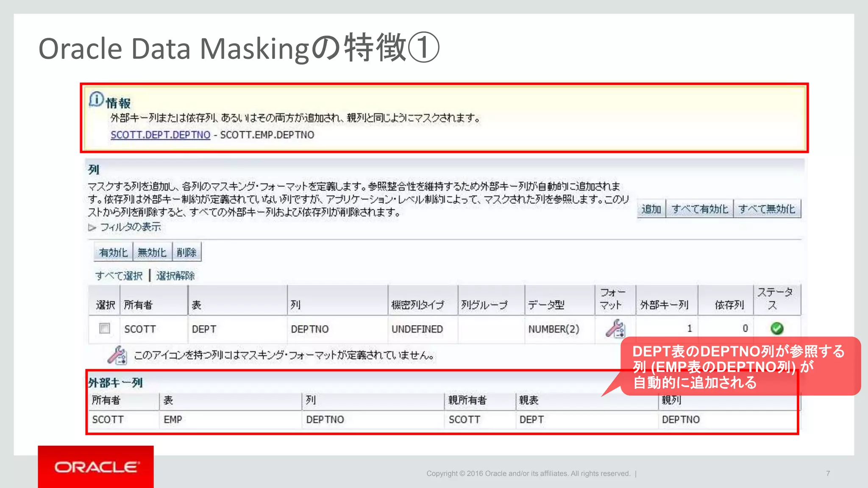The width and height of the screenshot is (868, 488).
Task: Click the dependent column count value 0
Action: coord(745,328)
